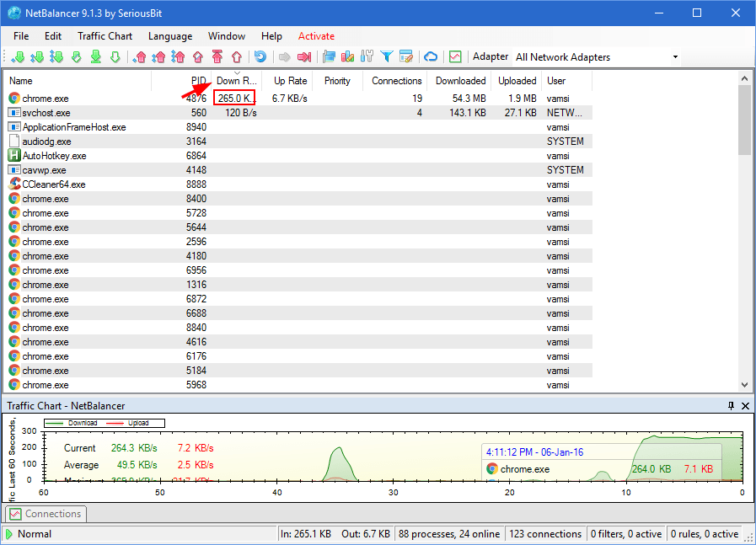Click the Normal status indicator
The width and height of the screenshot is (756, 545).
point(32,533)
